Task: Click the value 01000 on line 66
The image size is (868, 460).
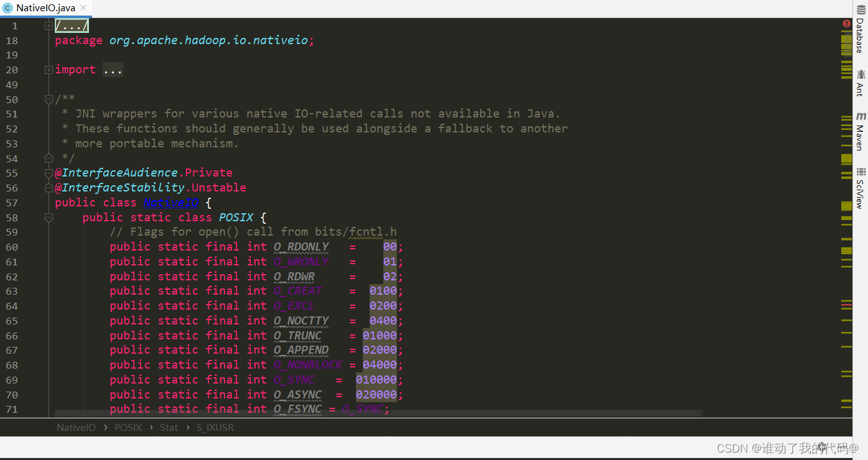Action: tap(380, 336)
